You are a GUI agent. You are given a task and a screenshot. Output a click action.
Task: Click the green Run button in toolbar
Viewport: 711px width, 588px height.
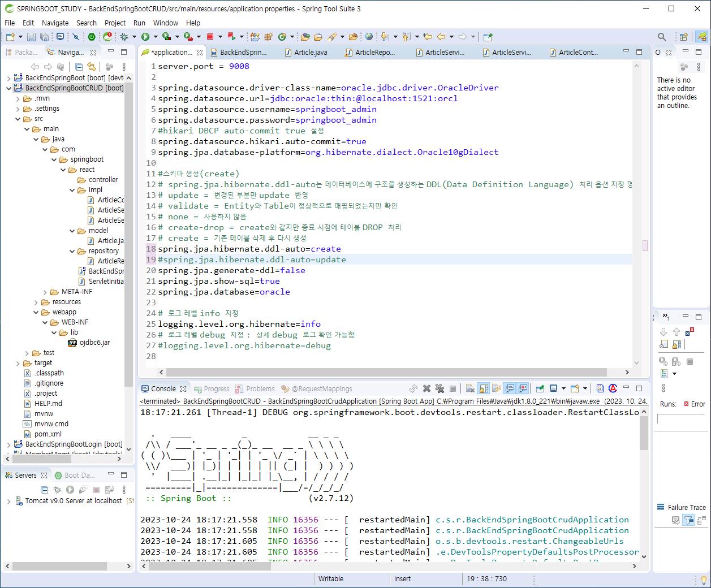click(145, 37)
